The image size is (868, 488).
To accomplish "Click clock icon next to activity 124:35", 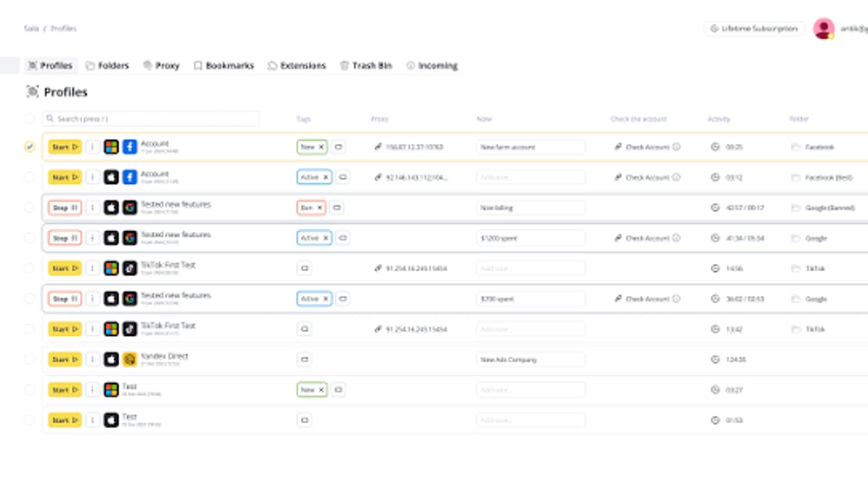I will [x=715, y=359].
